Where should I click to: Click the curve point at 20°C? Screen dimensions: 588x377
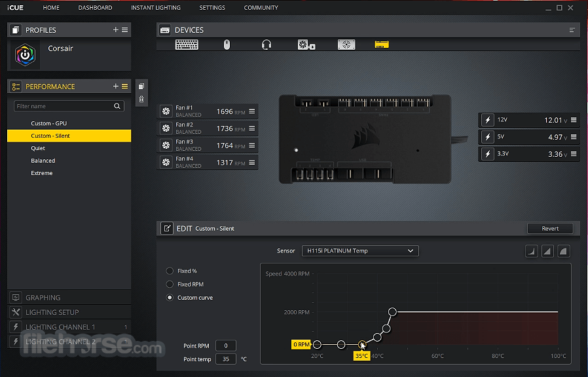point(318,344)
